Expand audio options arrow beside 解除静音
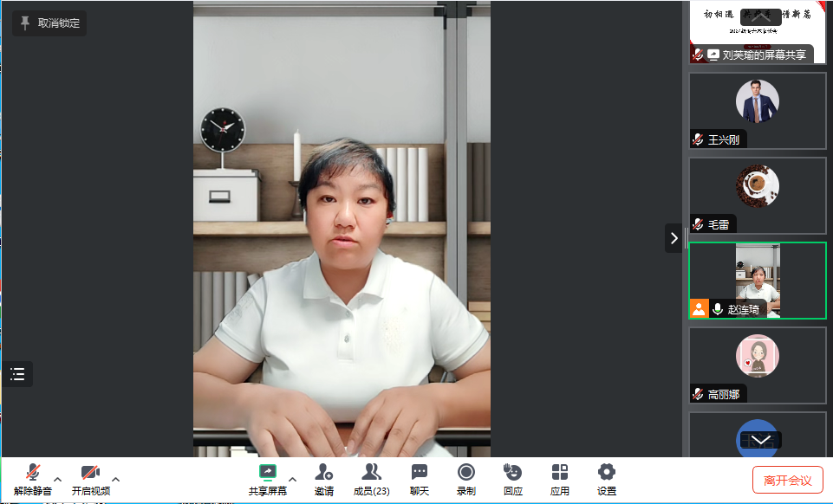Viewport: 833px width, 504px height. tap(58, 479)
